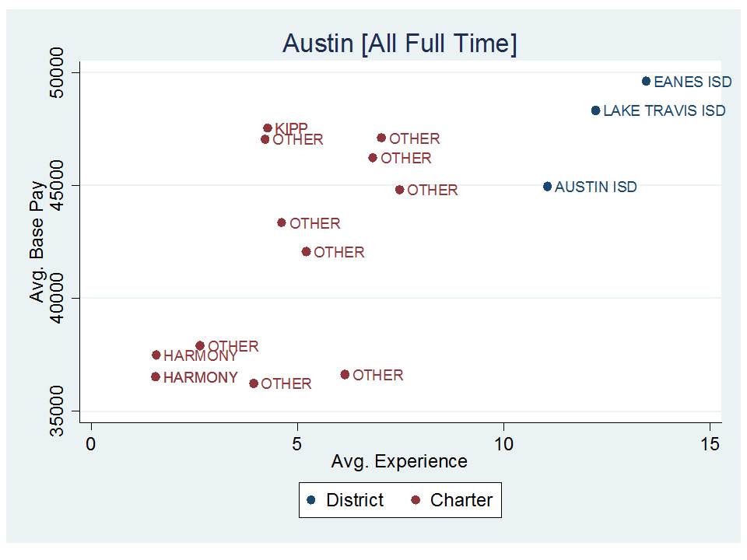Select the District legend label
747x560 pixels.
[x=355, y=500]
